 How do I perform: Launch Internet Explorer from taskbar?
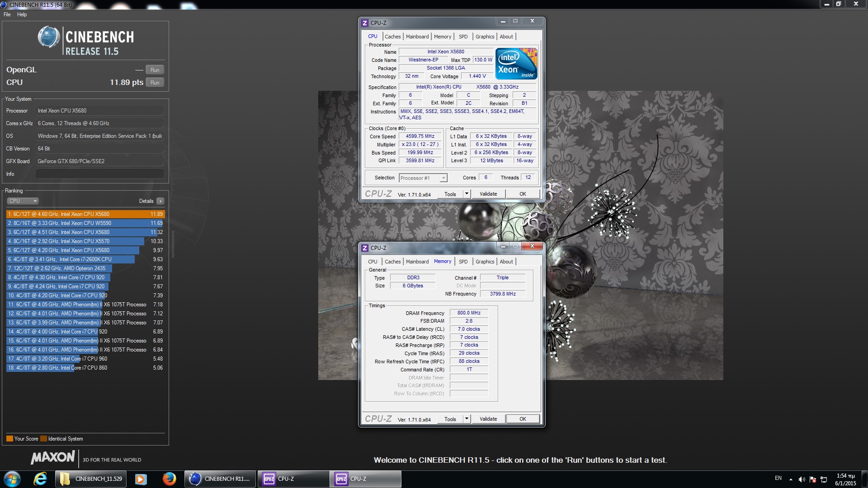point(40,479)
